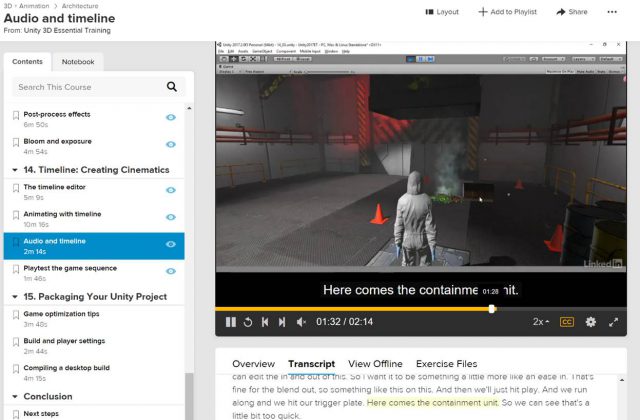Screen dimensions: 640x420
Task: Bookmark Playtest the game sequence video
Action: click(16, 269)
